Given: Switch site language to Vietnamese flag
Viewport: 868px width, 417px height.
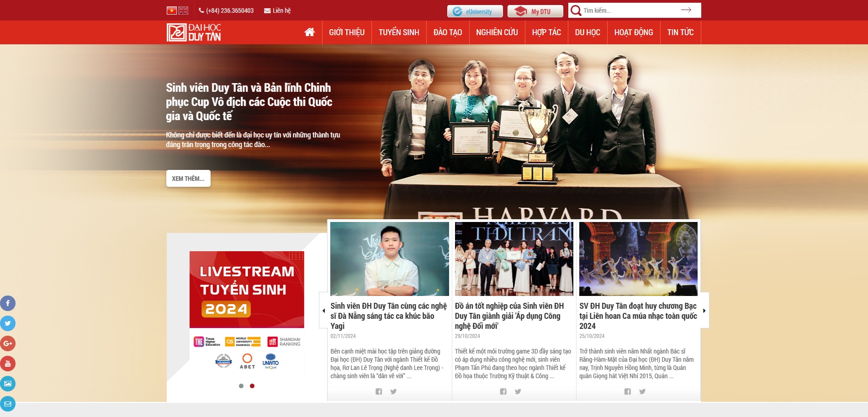Looking at the screenshot, I should pos(171,11).
